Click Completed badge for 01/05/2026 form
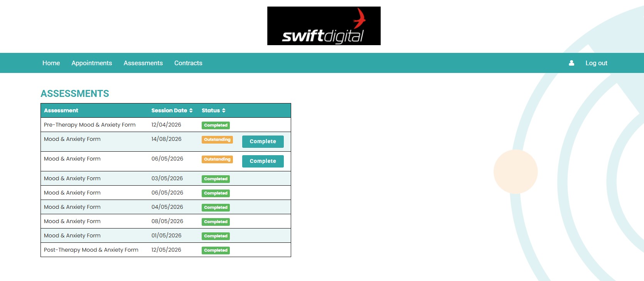 [216, 236]
